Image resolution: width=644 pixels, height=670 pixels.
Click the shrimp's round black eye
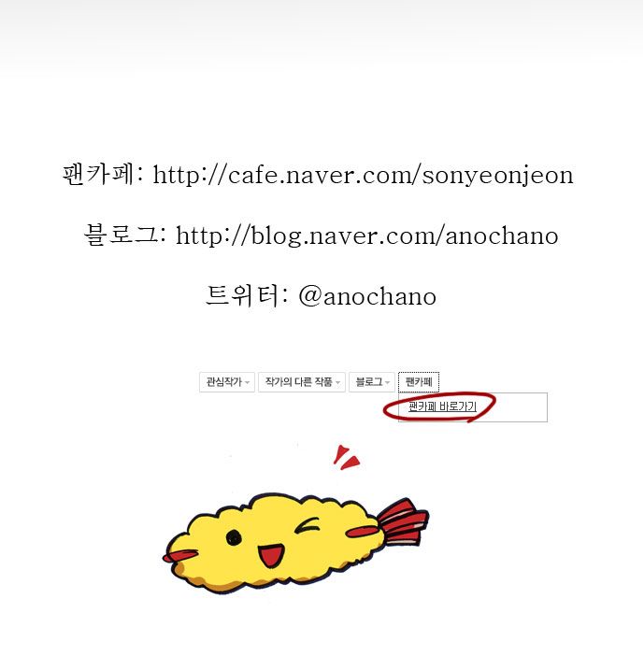(234, 537)
